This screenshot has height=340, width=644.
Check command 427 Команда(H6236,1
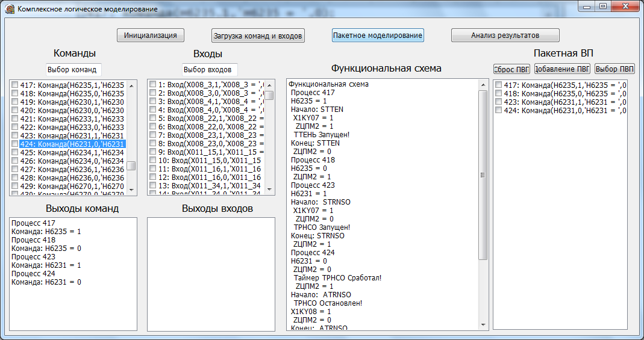point(15,169)
